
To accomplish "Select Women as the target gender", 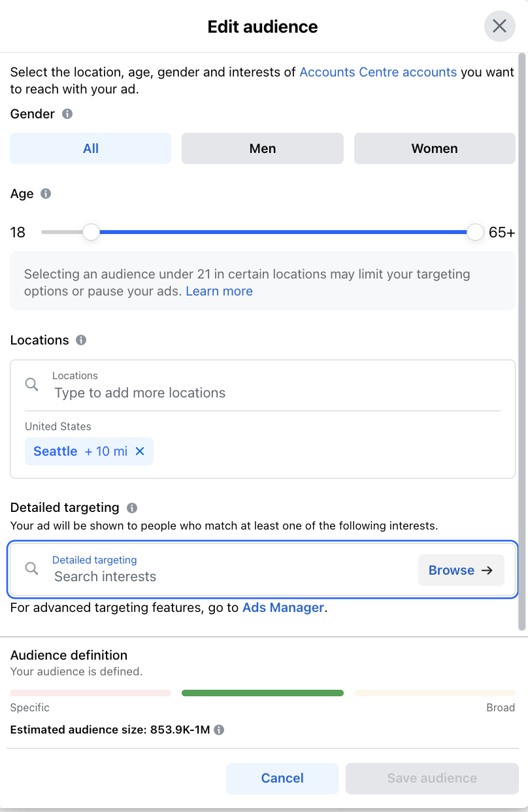I will (434, 148).
